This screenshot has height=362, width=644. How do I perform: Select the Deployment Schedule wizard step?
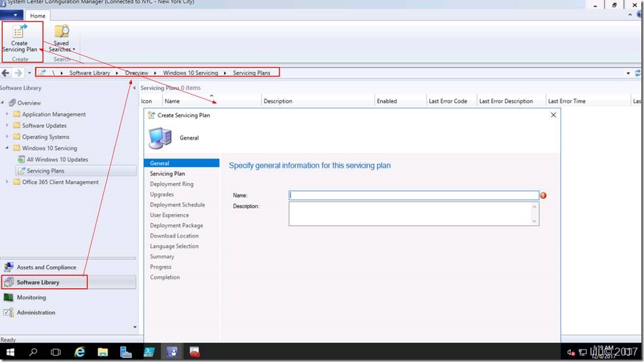[178, 205]
